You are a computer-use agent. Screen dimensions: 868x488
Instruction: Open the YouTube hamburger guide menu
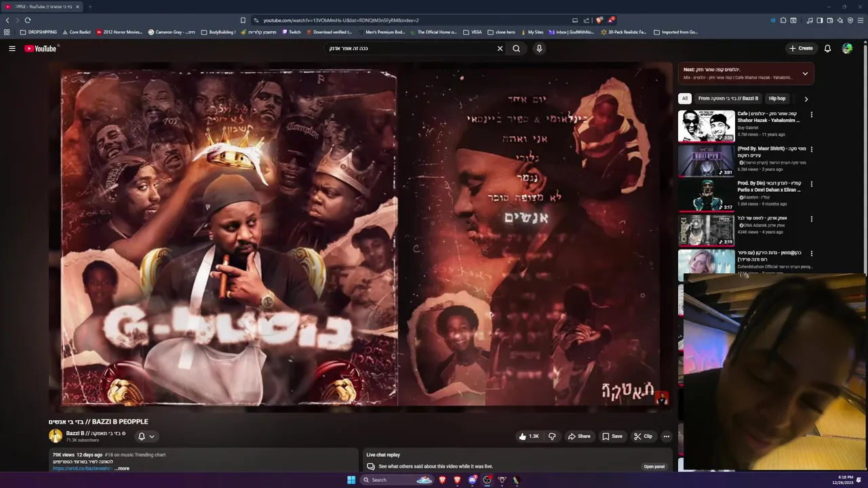coord(12,48)
